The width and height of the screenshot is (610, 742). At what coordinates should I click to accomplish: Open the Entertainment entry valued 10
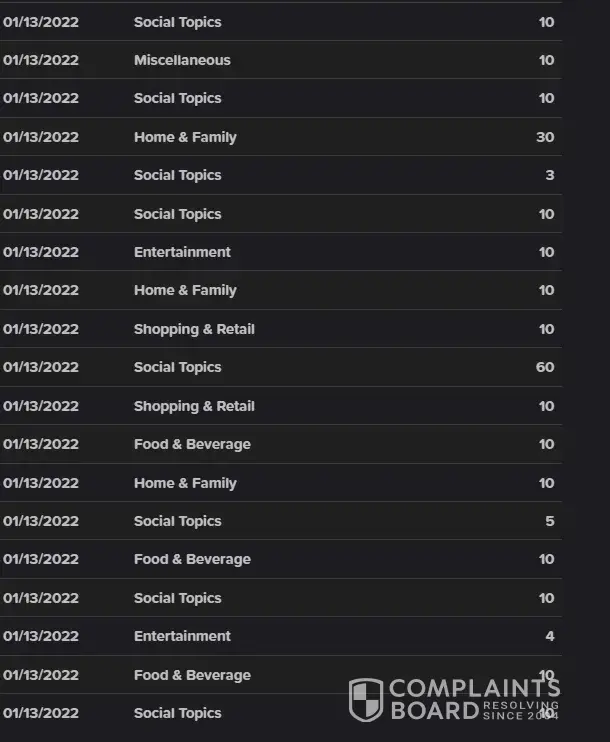click(x=182, y=252)
